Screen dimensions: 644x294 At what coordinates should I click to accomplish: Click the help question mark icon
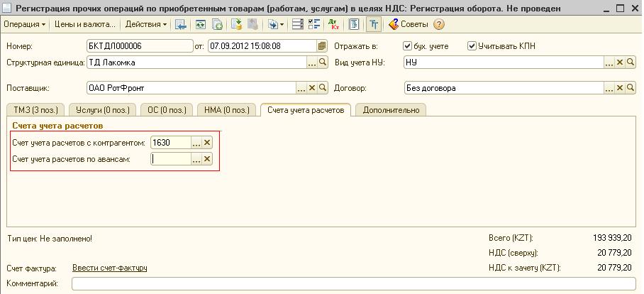pos(439,24)
